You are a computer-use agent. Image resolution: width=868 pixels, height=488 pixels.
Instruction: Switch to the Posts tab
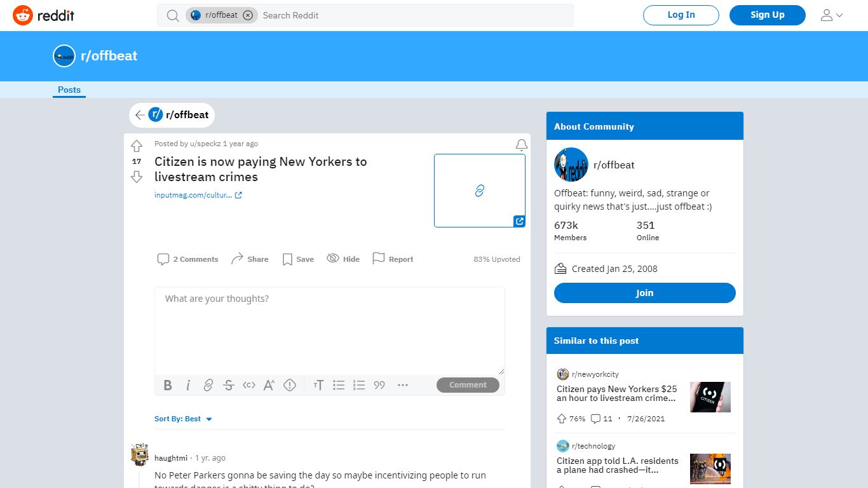tap(69, 90)
